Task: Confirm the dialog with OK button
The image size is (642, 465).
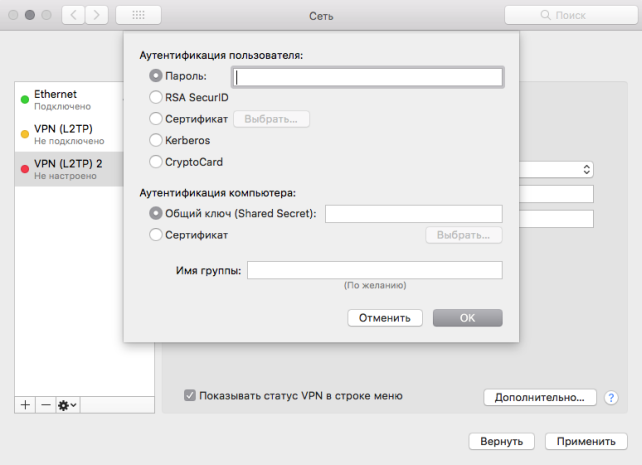Action: 467,318
